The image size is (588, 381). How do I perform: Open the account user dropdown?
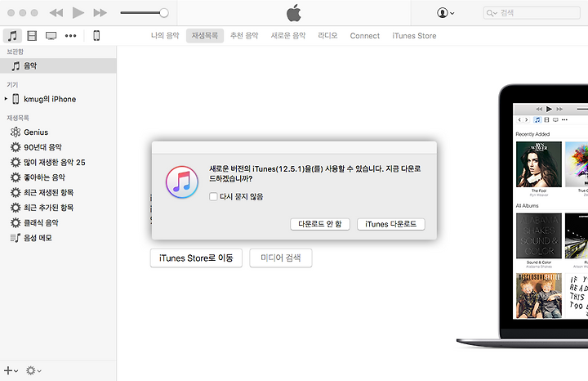(446, 13)
